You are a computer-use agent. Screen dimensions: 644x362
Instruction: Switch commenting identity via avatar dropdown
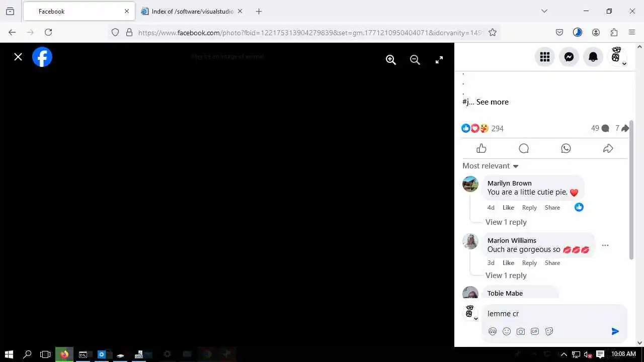(471, 313)
